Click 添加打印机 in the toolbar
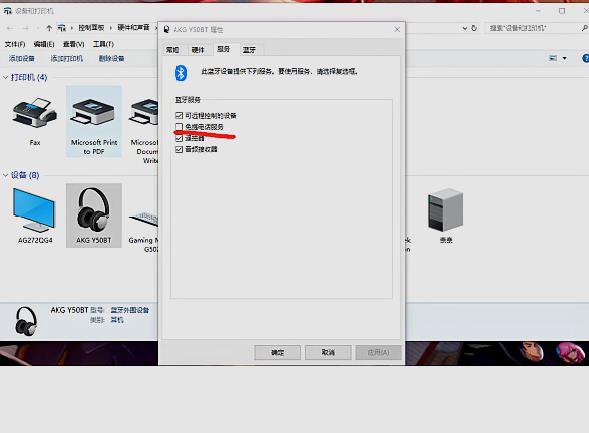The height and width of the screenshot is (433, 589). pos(66,59)
